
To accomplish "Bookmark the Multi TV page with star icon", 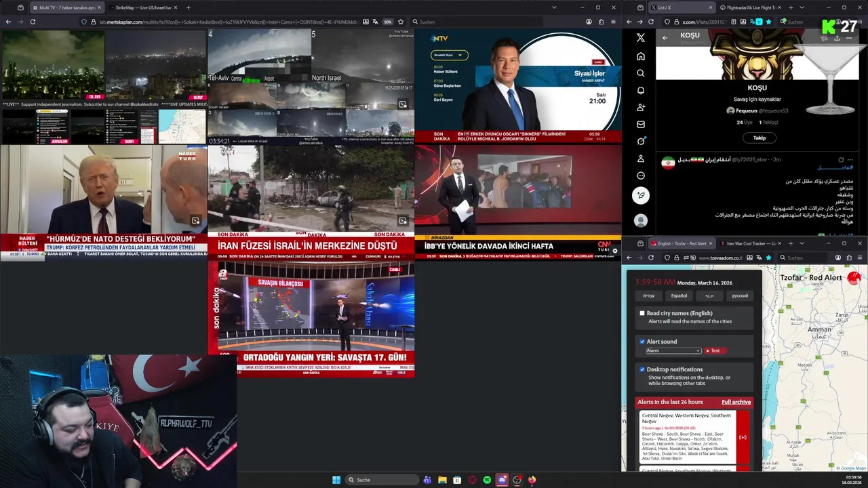I will 401,22.
